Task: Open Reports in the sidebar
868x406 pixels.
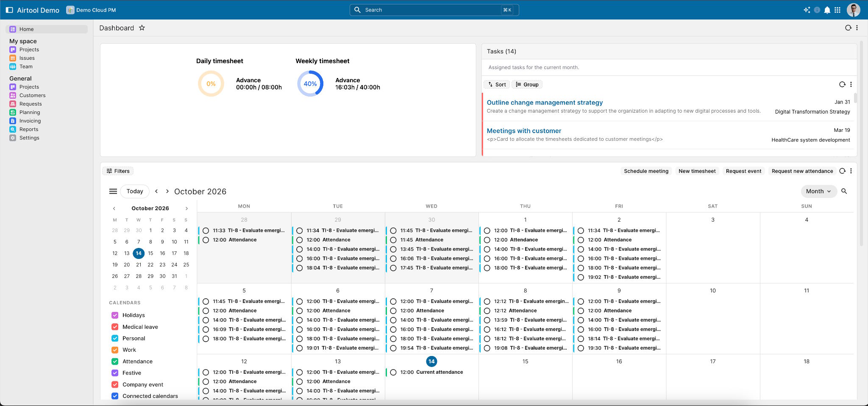Action: tap(29, 129)
